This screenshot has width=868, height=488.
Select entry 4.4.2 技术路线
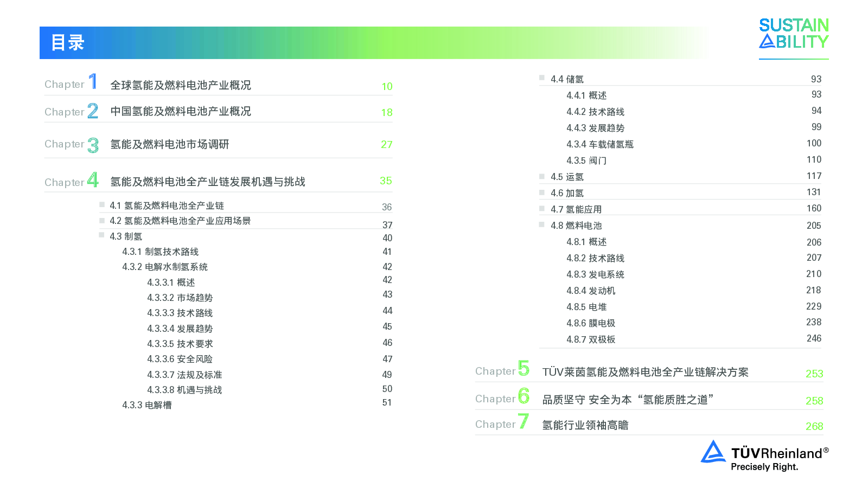click(x=595, y=112)
